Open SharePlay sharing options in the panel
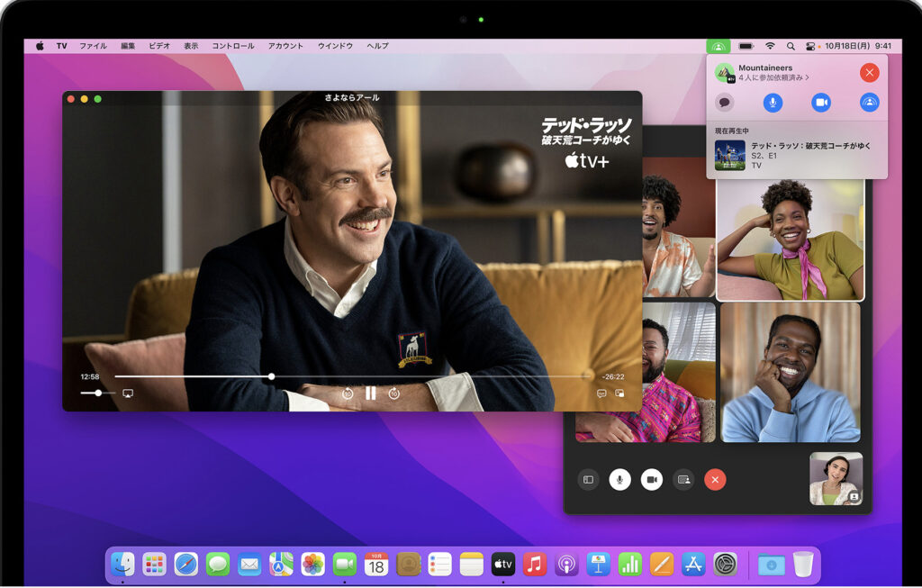922x588 pixels. tap(869, 103)
